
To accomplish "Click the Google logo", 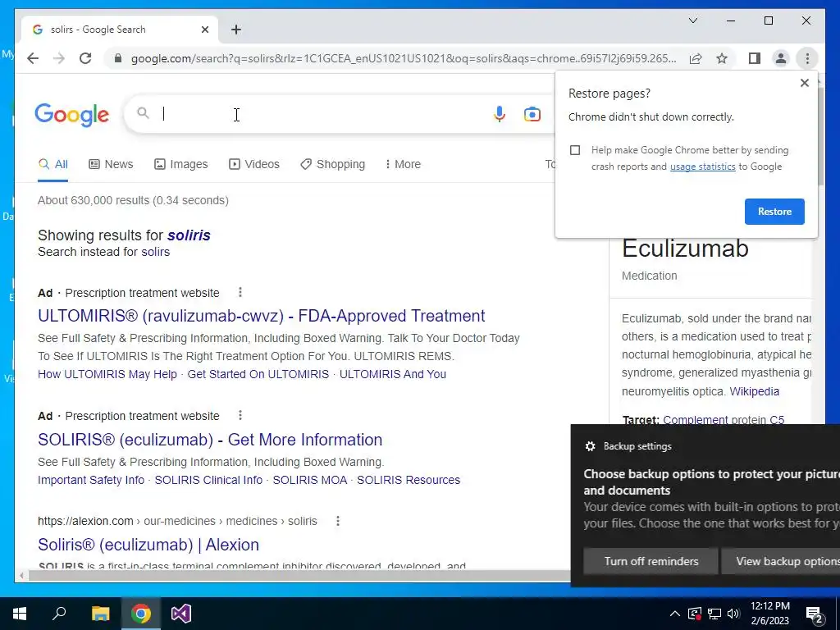I will click(x=72, y=115).
